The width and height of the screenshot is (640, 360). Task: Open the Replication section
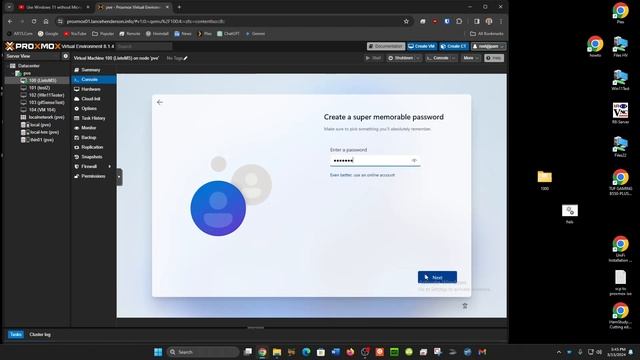93,147
